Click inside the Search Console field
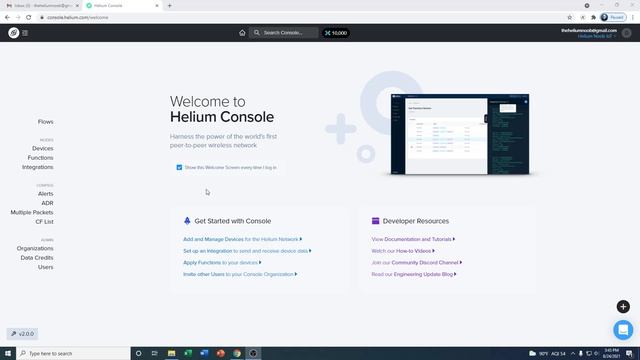The width and height of the screenshot is (640, 360). (x=284, y=33)
